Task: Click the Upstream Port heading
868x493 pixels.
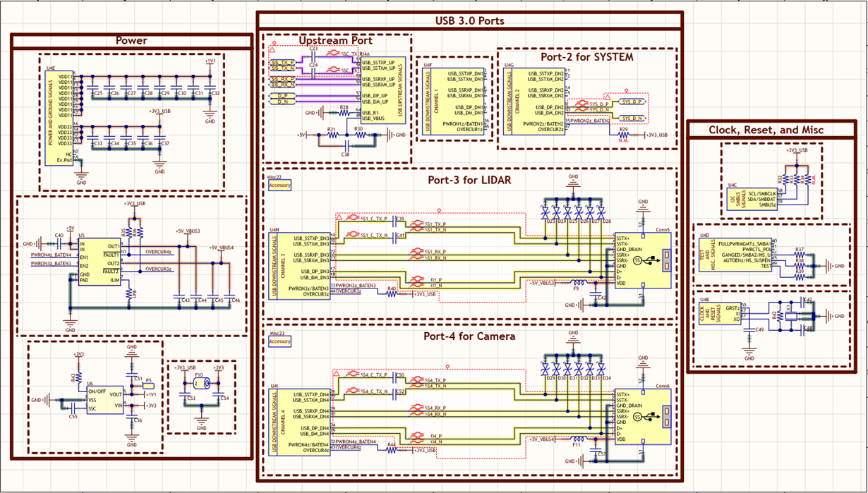Action: click(x=335, y=41)
